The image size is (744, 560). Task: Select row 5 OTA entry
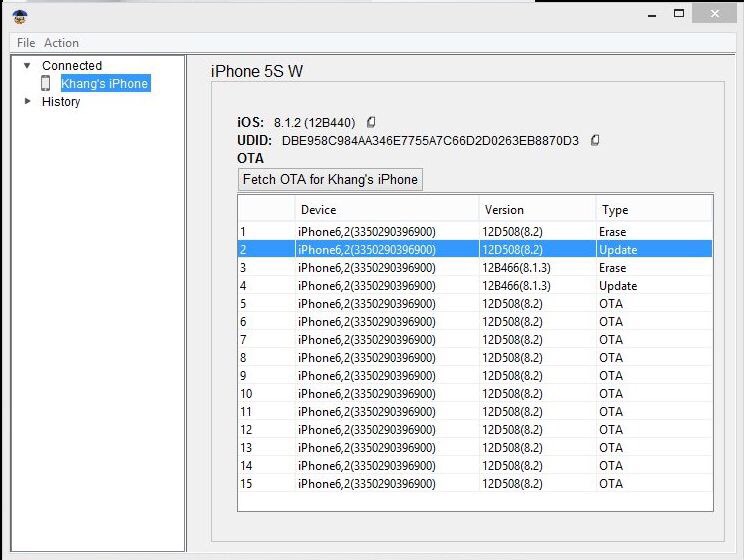475,304
